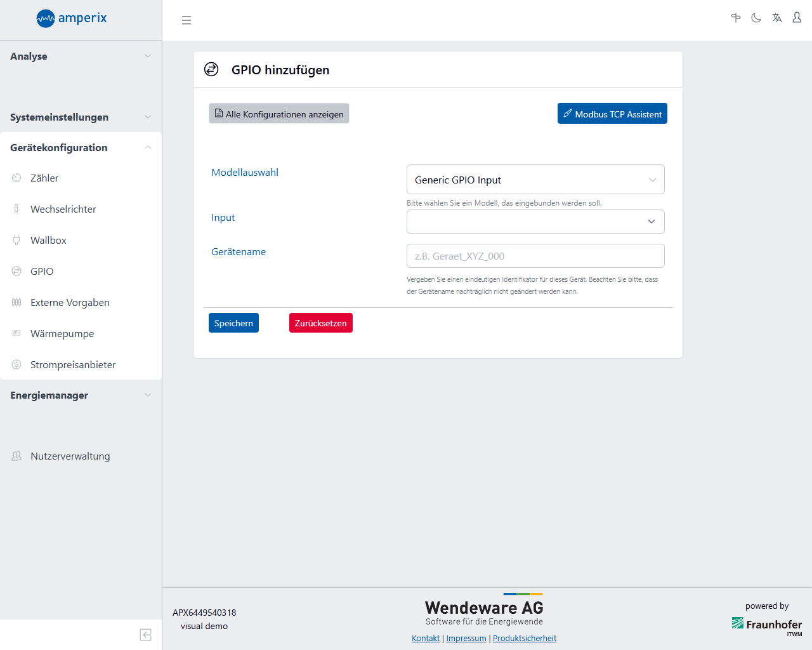Click the Gerätename text field
812x650 pixels.
point(535,256)
